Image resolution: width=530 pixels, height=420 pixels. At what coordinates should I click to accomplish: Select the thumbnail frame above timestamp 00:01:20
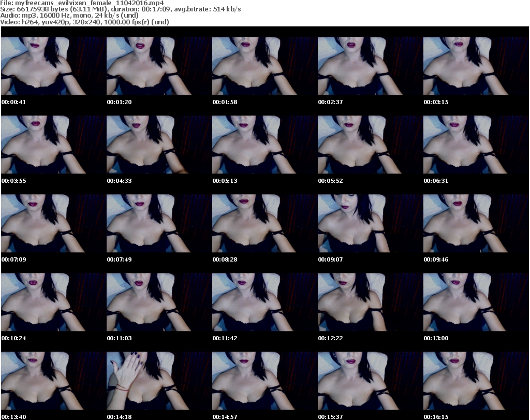point(159,66)
